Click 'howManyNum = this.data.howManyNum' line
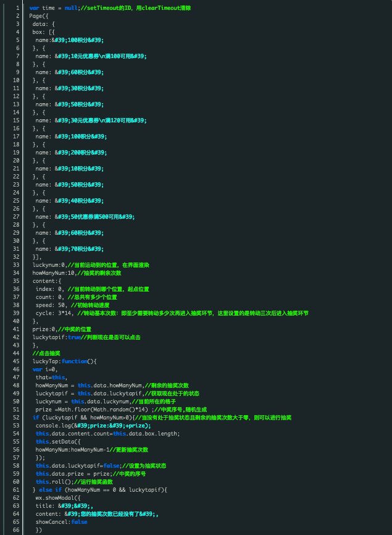The width and height of the screenshot is (392, 535). 112,385
